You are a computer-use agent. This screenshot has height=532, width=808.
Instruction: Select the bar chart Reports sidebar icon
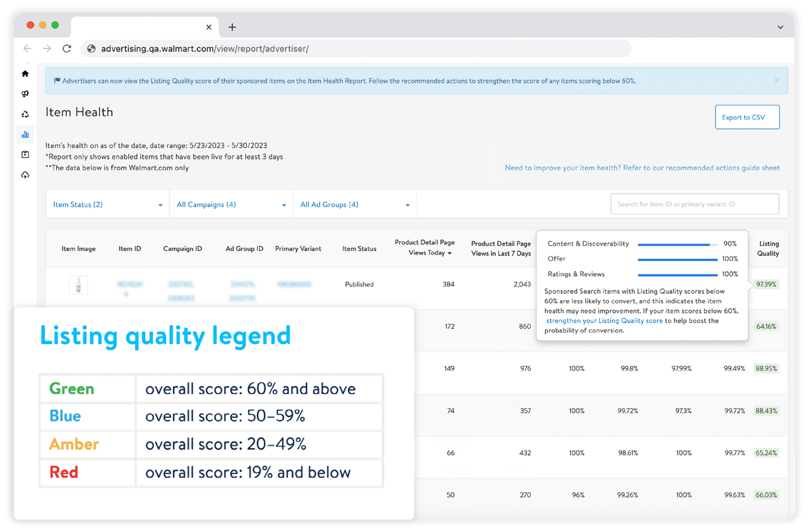tap(25, 135)
